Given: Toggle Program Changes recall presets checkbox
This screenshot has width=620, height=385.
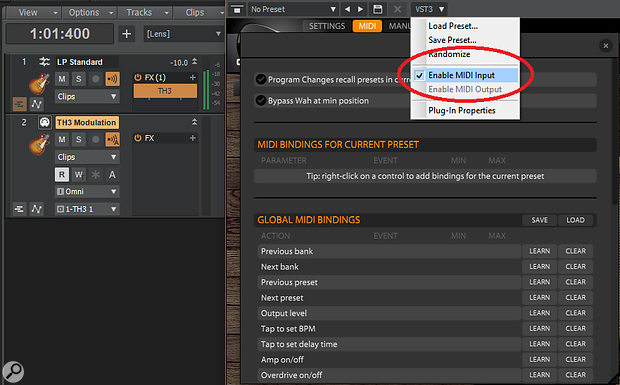Looking at the screenshot, I should coord(261,79).
